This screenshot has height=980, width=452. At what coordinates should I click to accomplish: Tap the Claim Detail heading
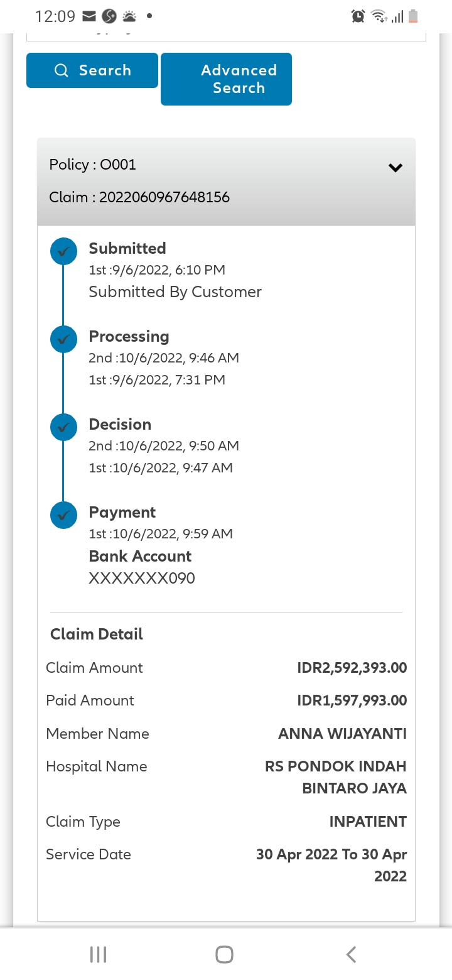pos(97,634)
